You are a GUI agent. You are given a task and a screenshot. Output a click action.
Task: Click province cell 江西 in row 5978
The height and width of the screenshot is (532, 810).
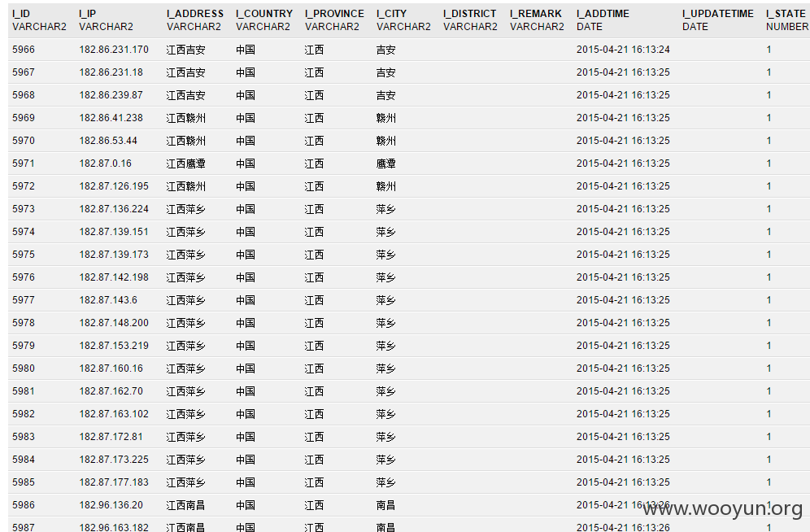pyautogui.click(x=314, y=323)
